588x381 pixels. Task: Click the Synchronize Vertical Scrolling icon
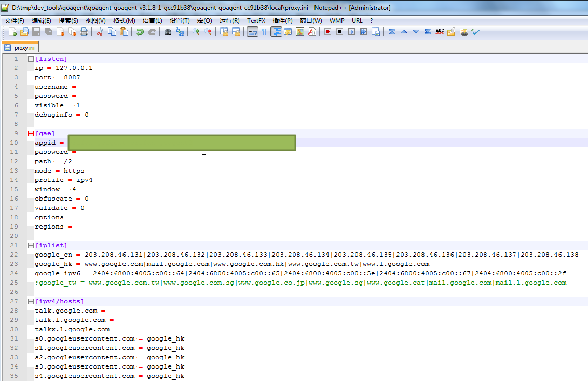click(224, 32)
